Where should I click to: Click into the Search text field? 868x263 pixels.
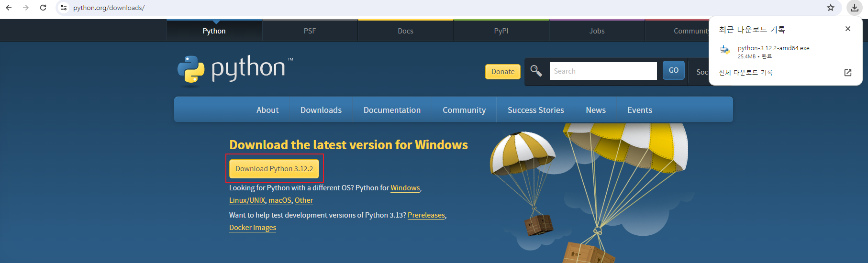click(603, 71)
